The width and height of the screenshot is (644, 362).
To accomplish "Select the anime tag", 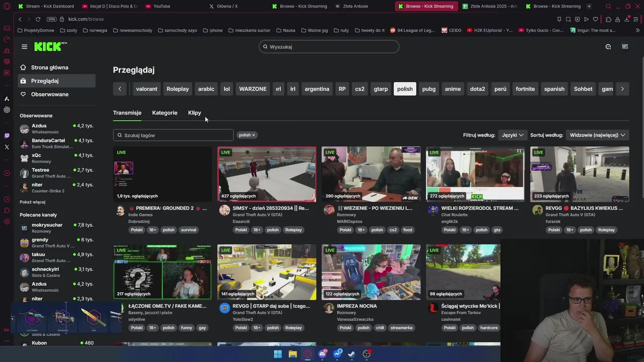I will [452, 89].
